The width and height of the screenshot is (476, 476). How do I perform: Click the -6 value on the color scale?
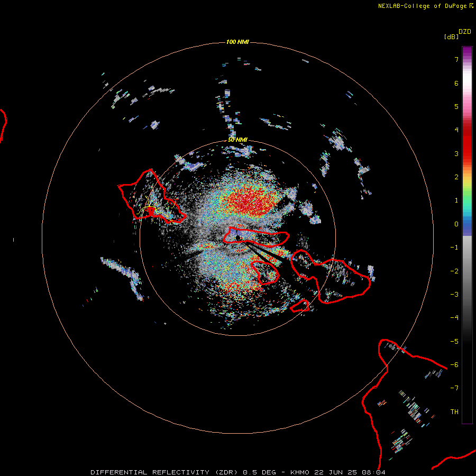coord(454,365)
